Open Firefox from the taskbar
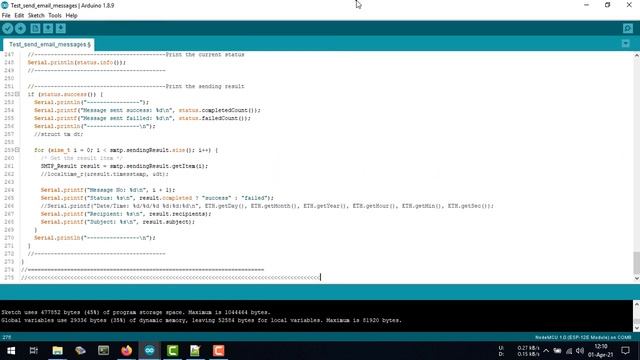640x360 pixels. point(127,351)
